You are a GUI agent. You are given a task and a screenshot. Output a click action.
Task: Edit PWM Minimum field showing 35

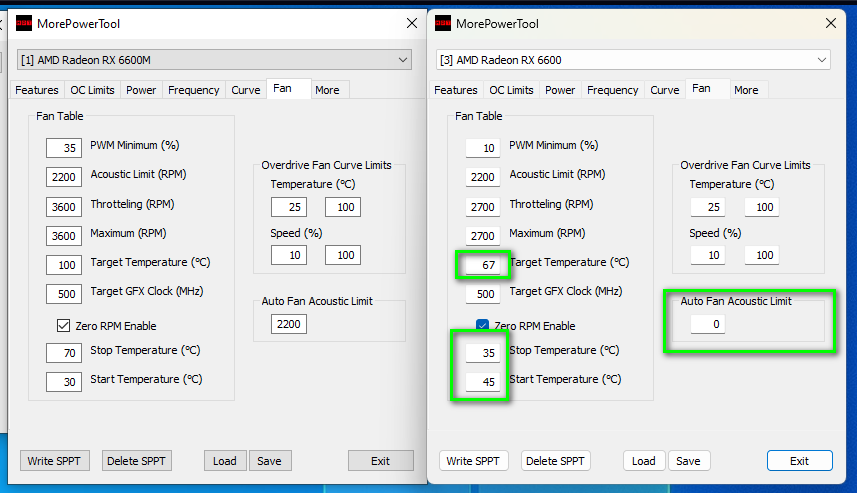[x=64, y=148]
